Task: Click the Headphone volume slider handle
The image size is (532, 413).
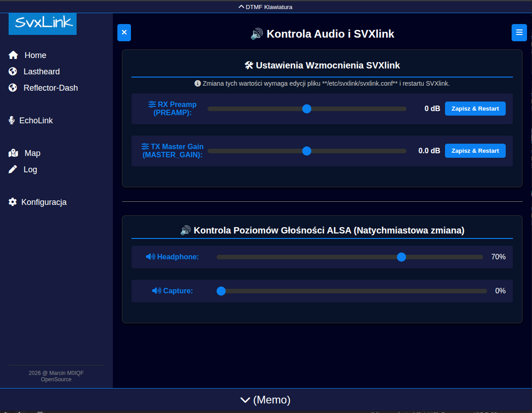Action: point(401,257)
